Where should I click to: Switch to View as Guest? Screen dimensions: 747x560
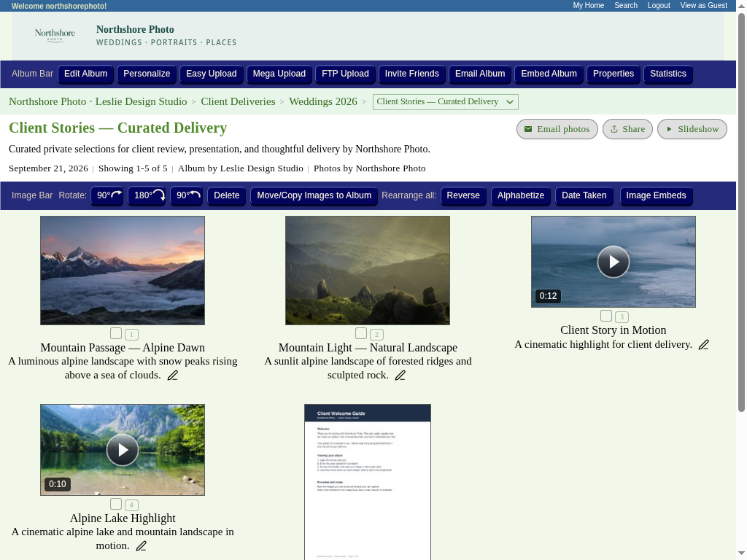704,6
